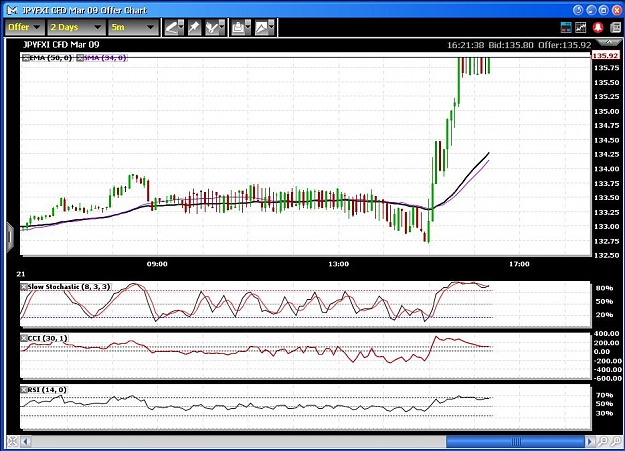This screenshot has height=451, width=625.
Task: Click the 80% stochastic level label
Action: click(604, 288)
